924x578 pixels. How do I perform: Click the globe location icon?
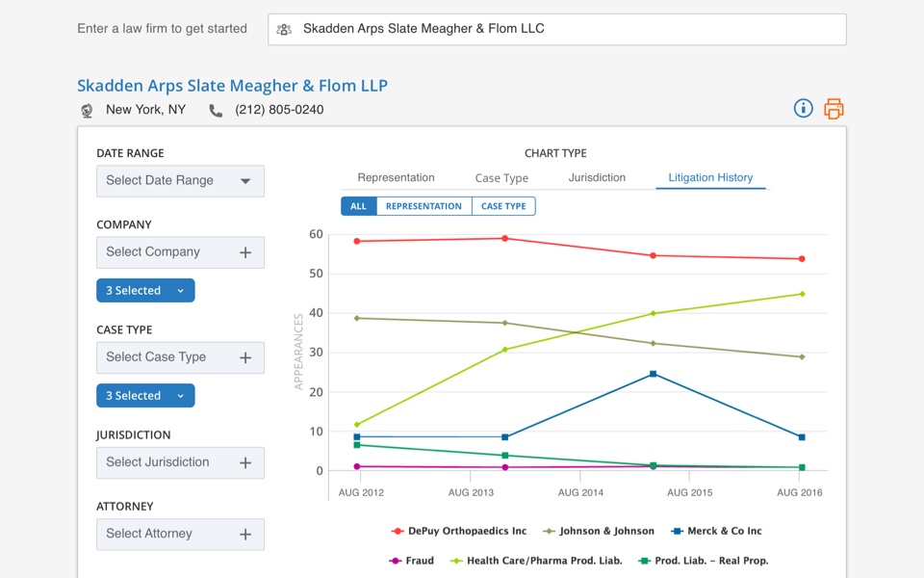pyautogui.click(x=87, y=111)
